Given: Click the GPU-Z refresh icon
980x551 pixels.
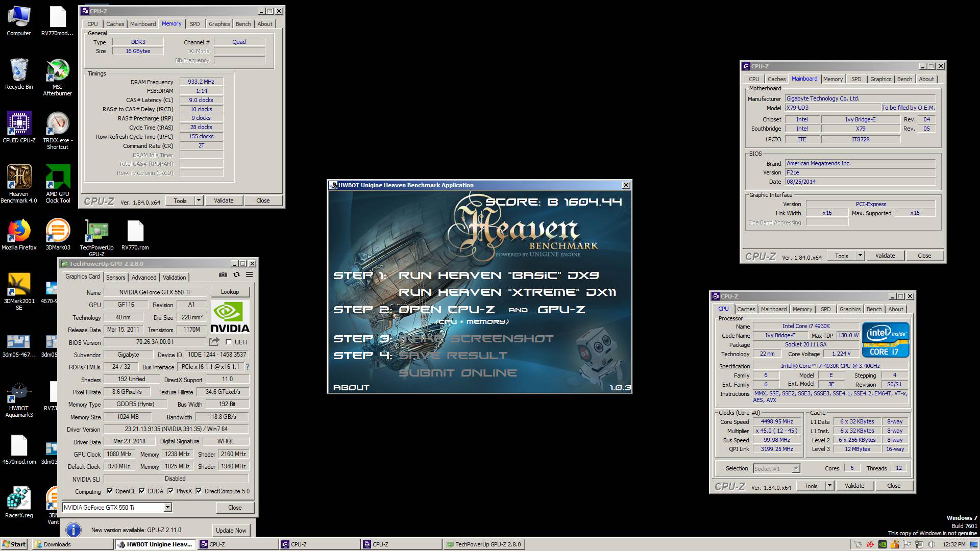Looking at the screenshot, I should click(236, 274).
